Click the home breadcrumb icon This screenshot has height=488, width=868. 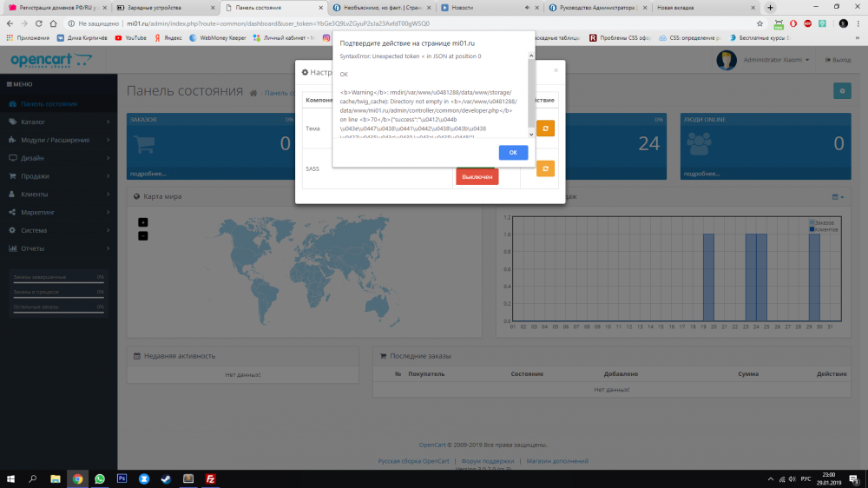pyautogui.click(x=253, y=93)
